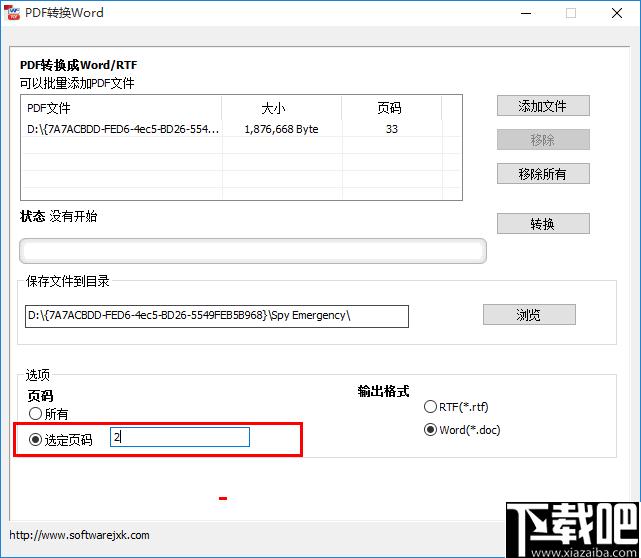Click the greyed-out 移除 button
The image size is (641, 558).
click(543, 140)
